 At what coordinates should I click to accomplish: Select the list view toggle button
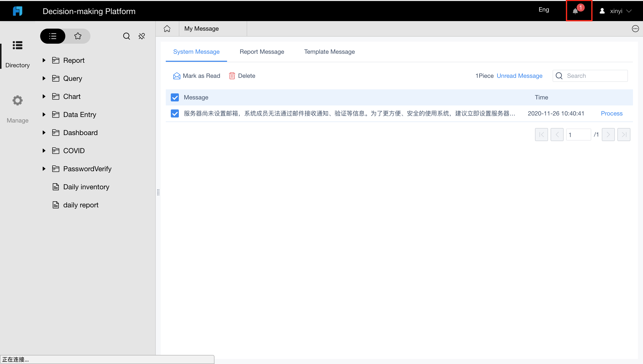[53, 36]
